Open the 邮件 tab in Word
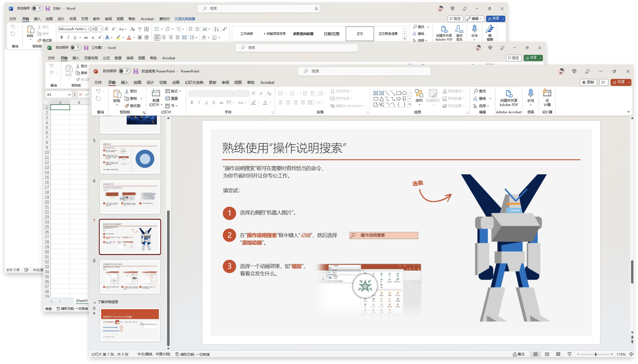Image resolution: width=638 pixels, height=364 pixels. [x=96, y=19]
